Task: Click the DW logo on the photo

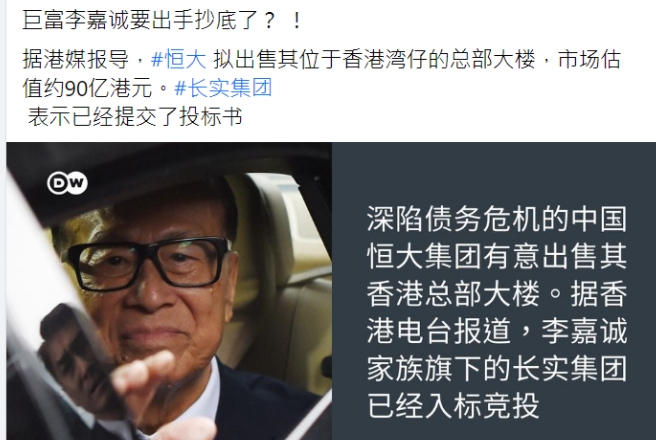Action: point(67,183)
